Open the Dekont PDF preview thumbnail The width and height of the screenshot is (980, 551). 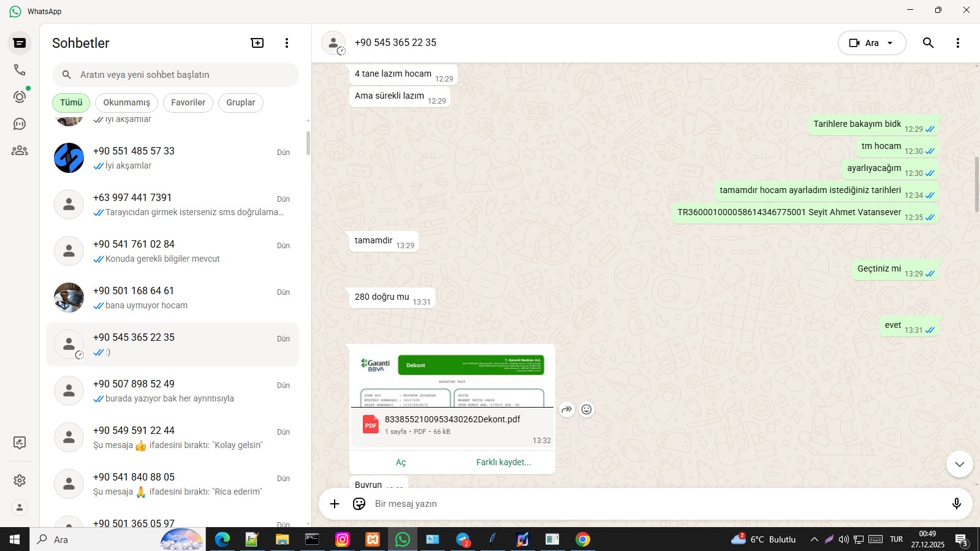click(x=452, y=377)
